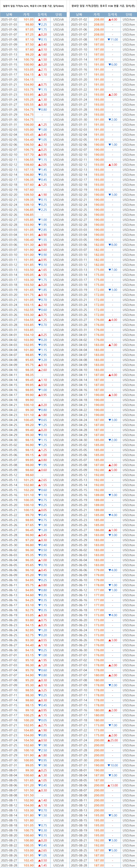Select coking coal price 187.00 on 2025-08-28
The width and height of the screenshot is (137, 868).
pos(99,865)
